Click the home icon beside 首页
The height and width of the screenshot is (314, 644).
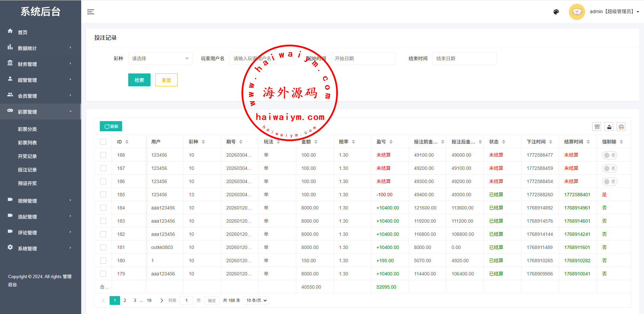(10, 31)
